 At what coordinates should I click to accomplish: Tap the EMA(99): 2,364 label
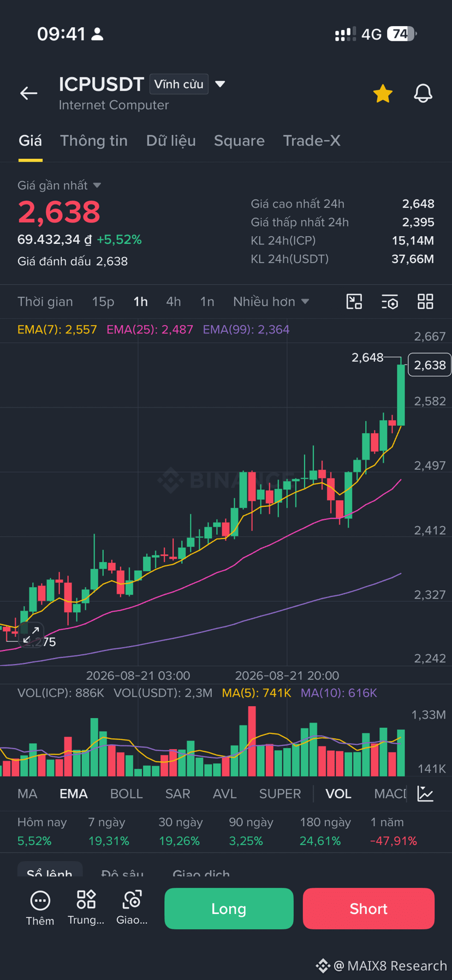coord(246,330)
